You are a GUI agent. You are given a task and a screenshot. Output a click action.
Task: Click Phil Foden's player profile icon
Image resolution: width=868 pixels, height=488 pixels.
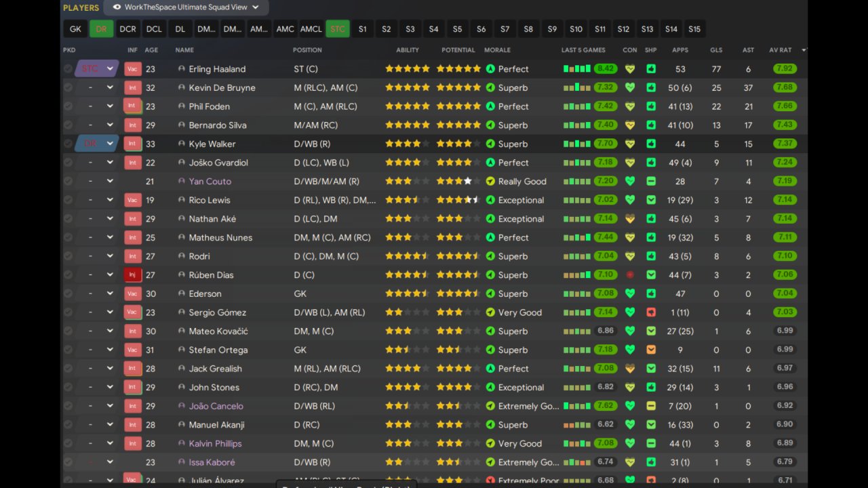coord(181,106)
